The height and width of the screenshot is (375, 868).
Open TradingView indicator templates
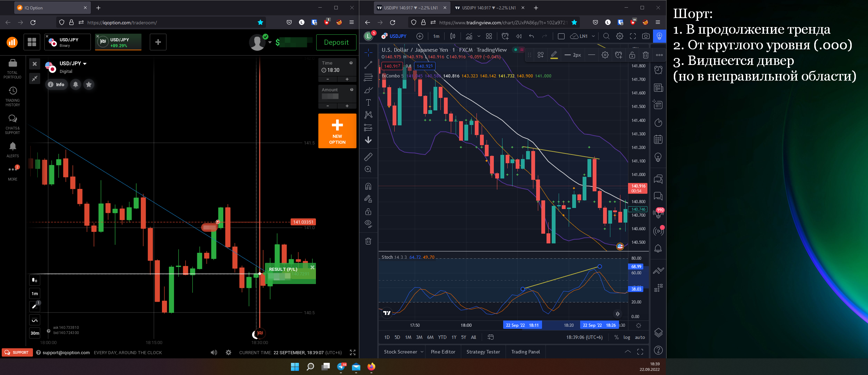489,36
